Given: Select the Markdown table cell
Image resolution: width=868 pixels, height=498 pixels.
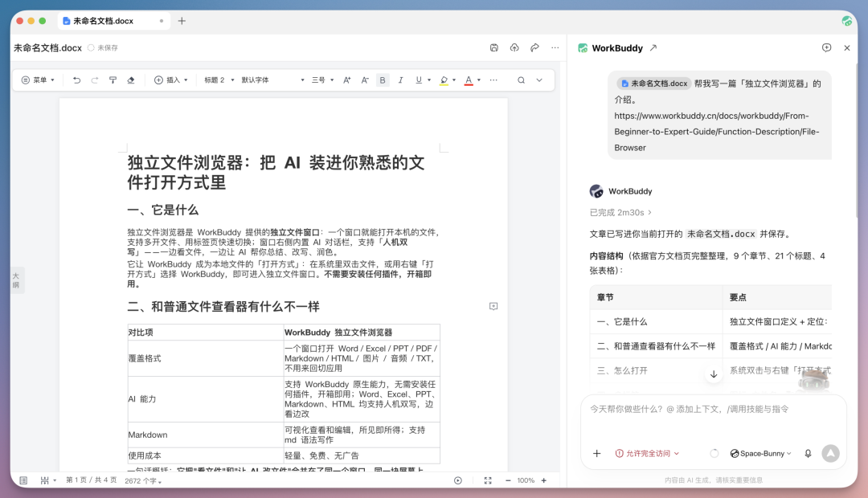Looking at the screenshot, I should point(206,435).
